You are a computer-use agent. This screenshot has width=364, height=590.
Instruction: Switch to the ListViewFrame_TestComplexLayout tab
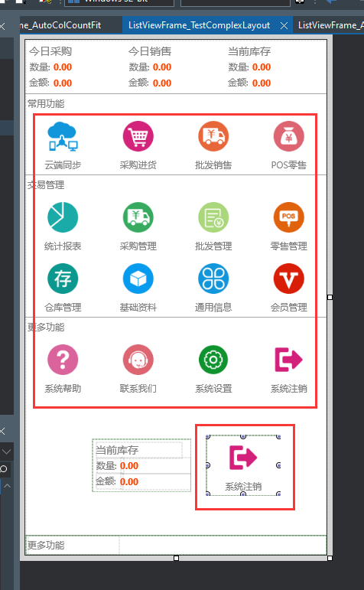click(200, 25)
